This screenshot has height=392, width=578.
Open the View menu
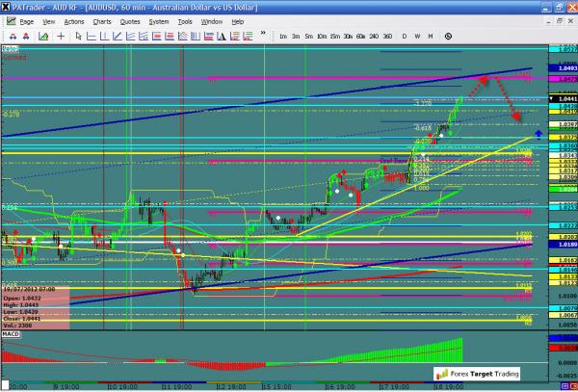(x=49, y=22)
